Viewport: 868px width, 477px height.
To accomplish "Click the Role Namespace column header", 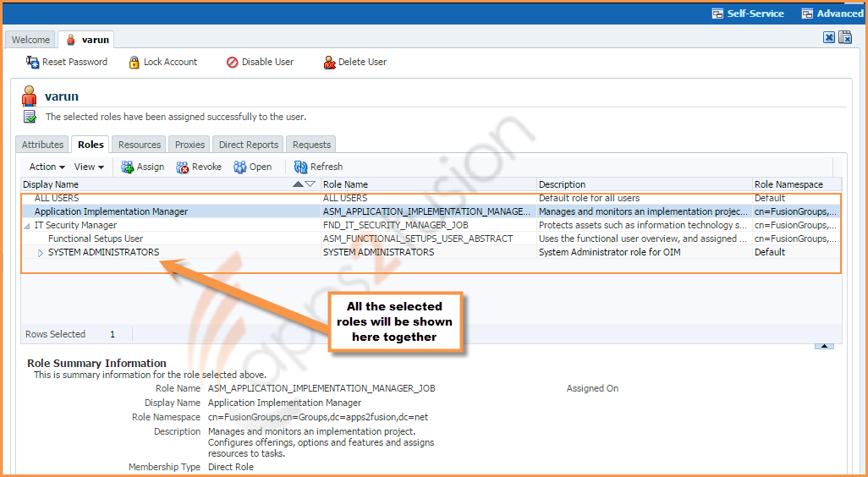I will pos(797,184).
